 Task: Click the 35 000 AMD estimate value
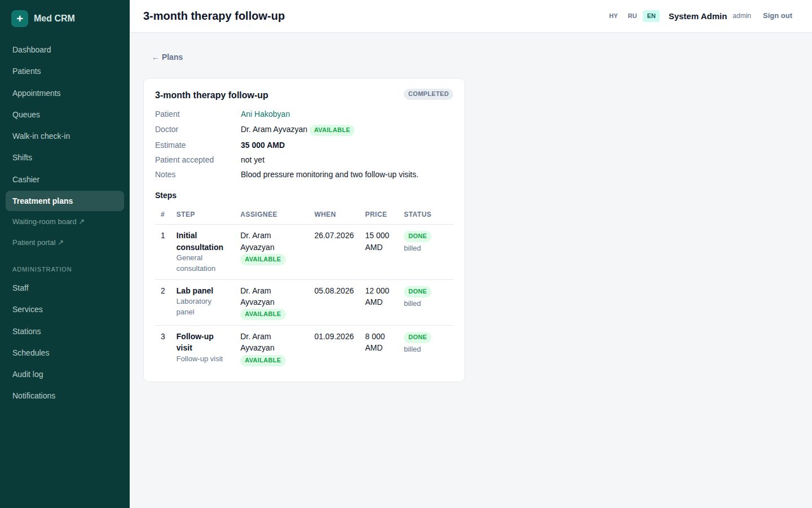(x=263, y=145)
